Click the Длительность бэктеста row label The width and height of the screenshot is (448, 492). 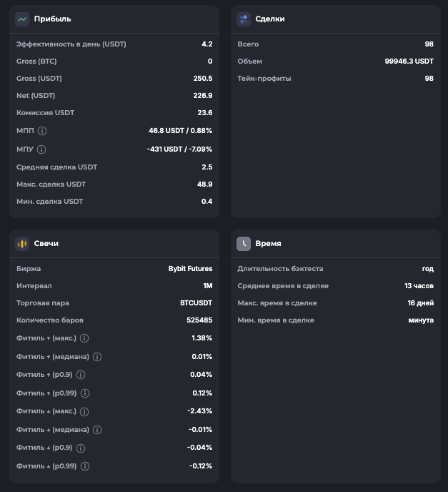coord(280,269)
